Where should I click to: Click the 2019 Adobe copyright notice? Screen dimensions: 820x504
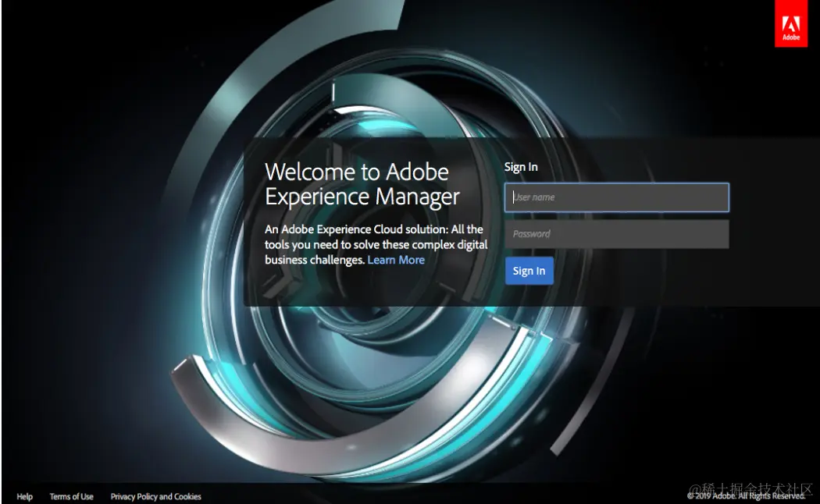747,495
